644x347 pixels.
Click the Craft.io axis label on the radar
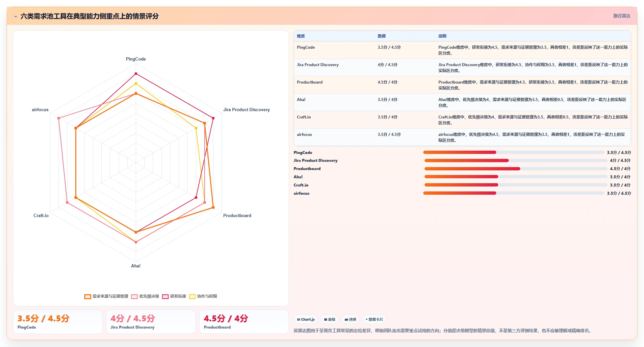tap(41, 216)
